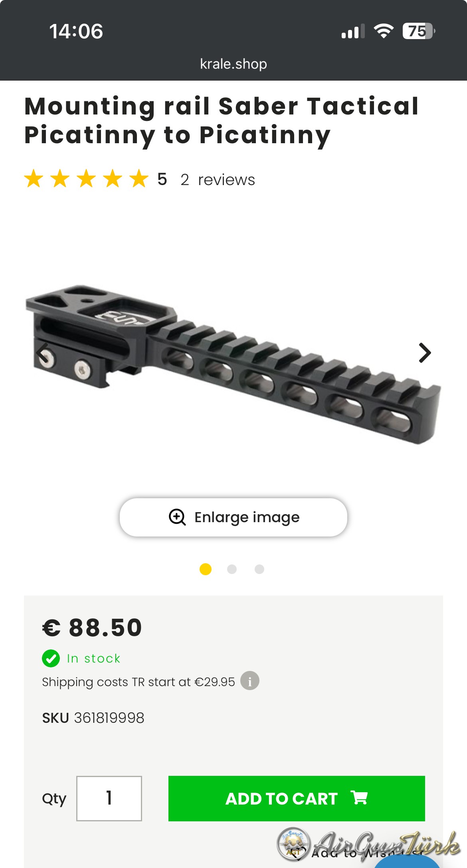Focus the Qty input field

(x=109, y=798)
